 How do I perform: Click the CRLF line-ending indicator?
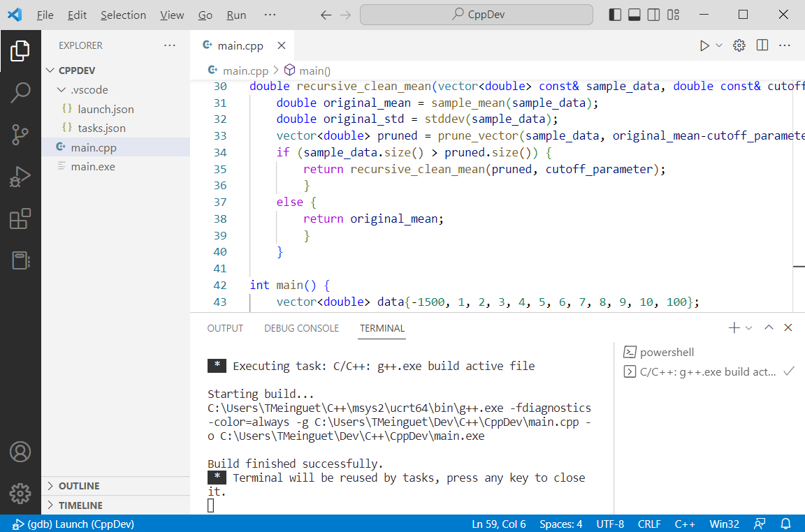coord(648,524)
